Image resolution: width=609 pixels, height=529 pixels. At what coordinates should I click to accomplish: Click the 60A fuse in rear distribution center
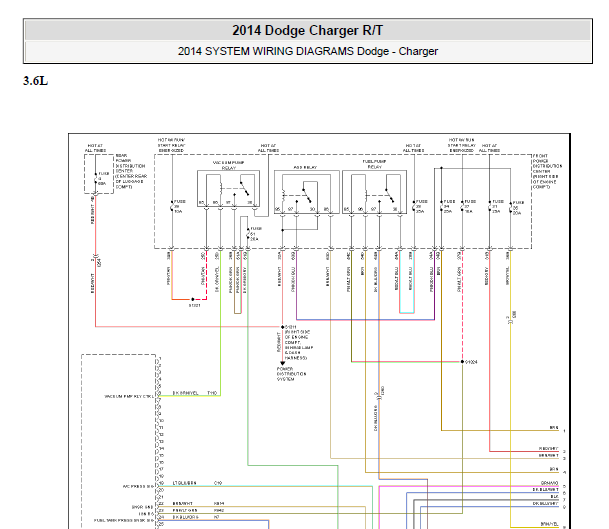[96, 179]
